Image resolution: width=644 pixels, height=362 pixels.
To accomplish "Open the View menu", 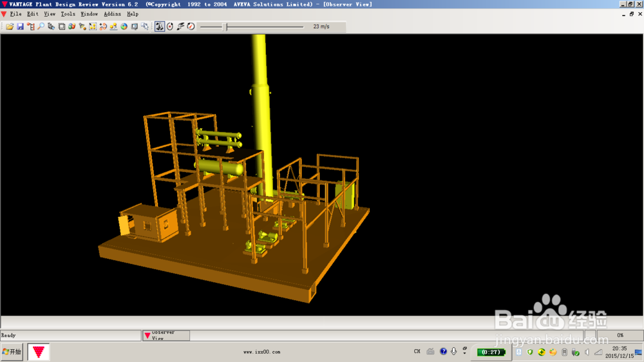I will 50,14.
